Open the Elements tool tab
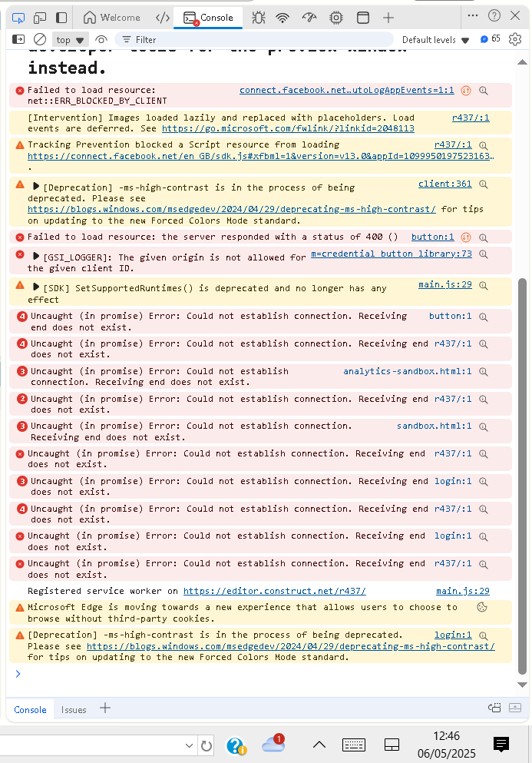 click(x=163, y=18)
